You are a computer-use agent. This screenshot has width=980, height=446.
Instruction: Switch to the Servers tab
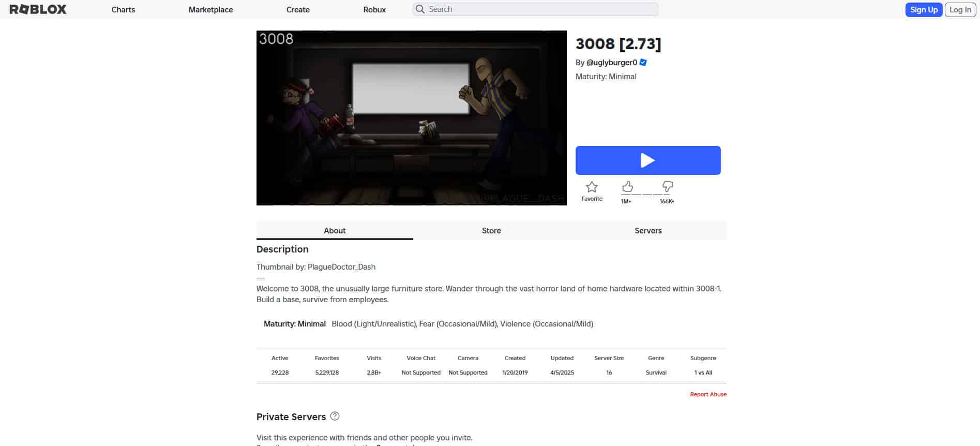pyautogui.click(x=648, y=231)
